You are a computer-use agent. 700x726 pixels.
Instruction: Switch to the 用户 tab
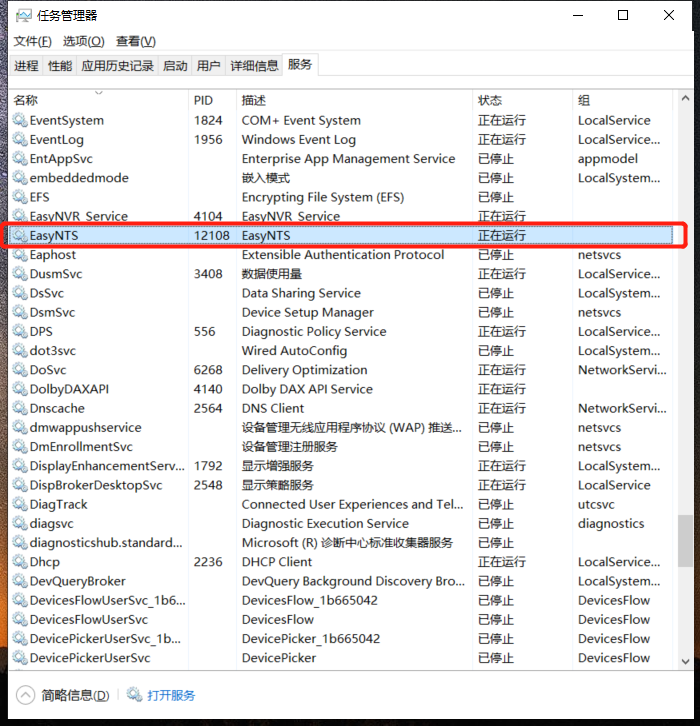[x=208, y=66]
